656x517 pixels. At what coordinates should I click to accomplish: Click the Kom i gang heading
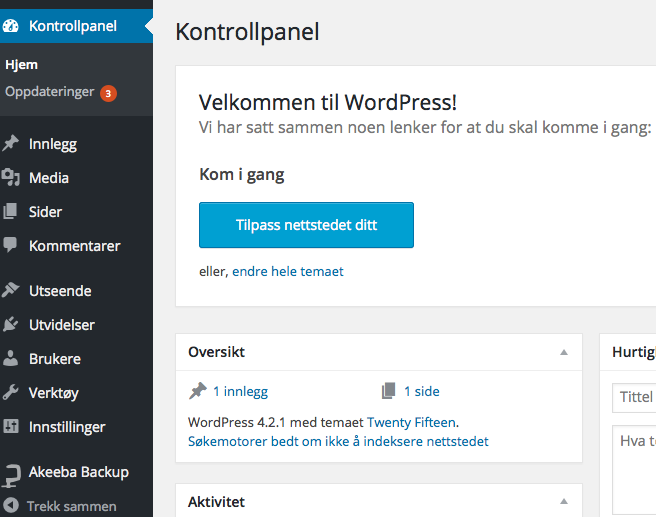pos(242,175)
